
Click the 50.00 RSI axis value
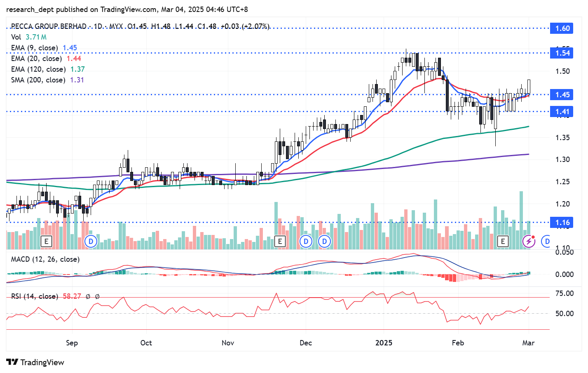(x=565, y=314)
